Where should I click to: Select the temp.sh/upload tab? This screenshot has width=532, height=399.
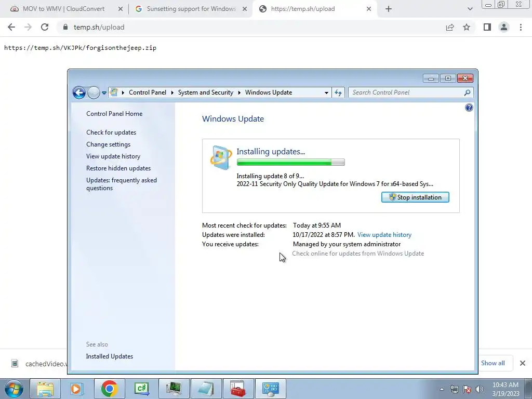click(303, 9)
